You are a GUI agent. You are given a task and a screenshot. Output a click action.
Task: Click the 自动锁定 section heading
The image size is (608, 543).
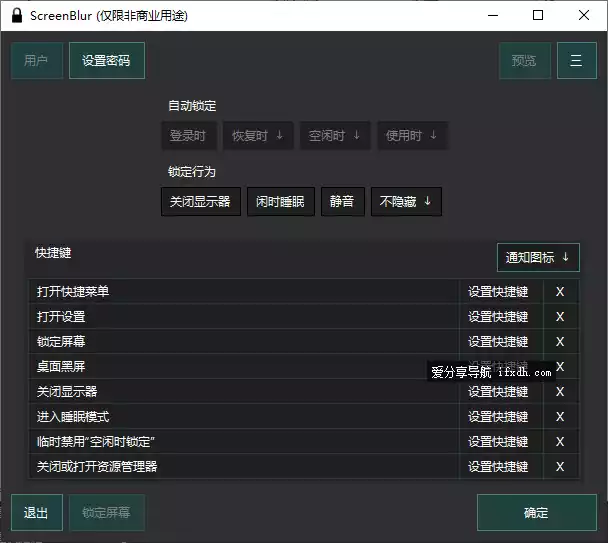point(192,105)
